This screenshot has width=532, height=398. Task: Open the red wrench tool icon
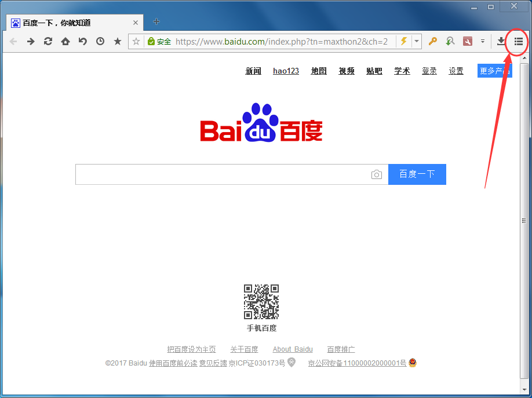coord(468,41)
